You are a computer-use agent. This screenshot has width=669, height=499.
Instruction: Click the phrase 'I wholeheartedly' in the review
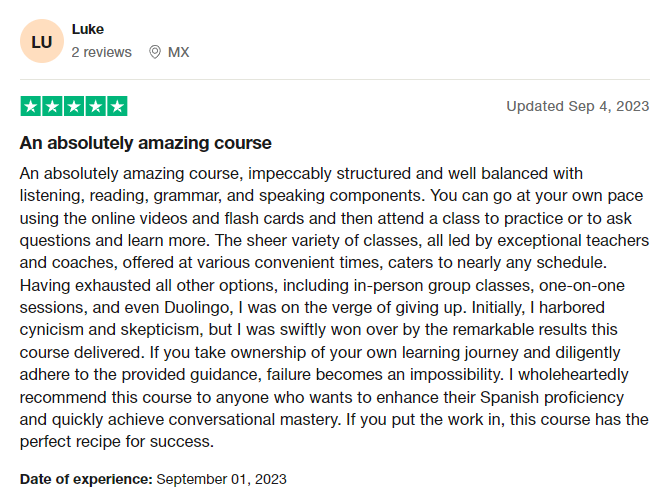tap(568, 374)
